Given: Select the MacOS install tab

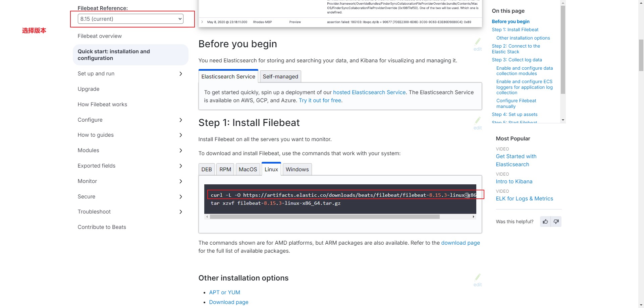Looking at the screenshot, I should click(x=248, y=169).
